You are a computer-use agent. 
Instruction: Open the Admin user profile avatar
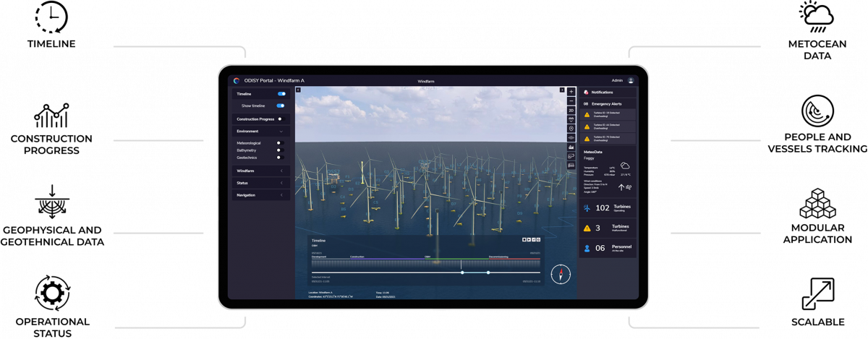[x=631, y=80]
